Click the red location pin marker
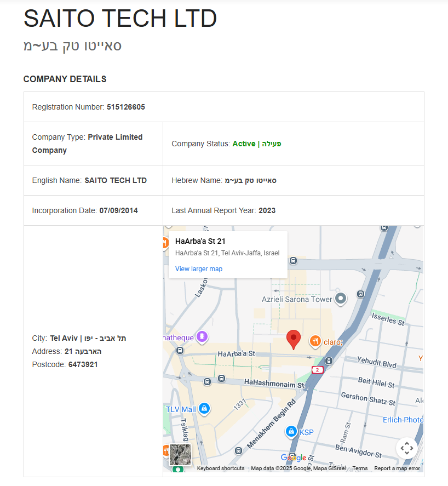Screen dimensions: 448x486 [x=294, y=339]
